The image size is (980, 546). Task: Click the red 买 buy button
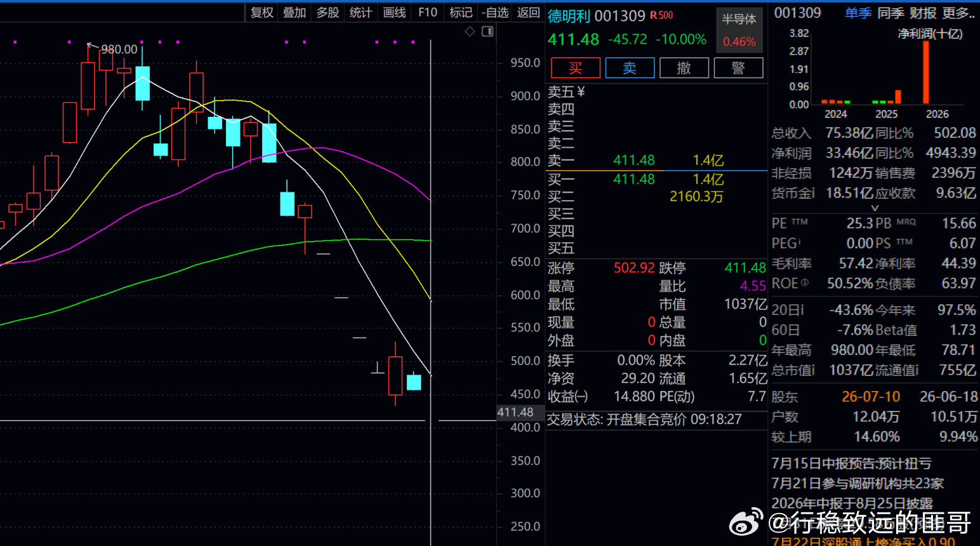[576, 68]
